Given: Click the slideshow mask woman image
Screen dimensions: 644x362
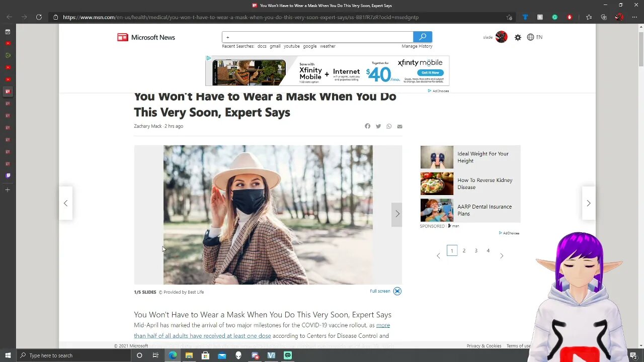Looking at the screenshot, I should point(268,215).
